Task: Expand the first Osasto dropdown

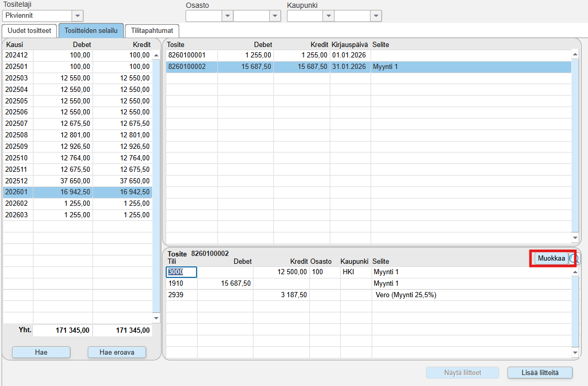Action: pos(227,16)
